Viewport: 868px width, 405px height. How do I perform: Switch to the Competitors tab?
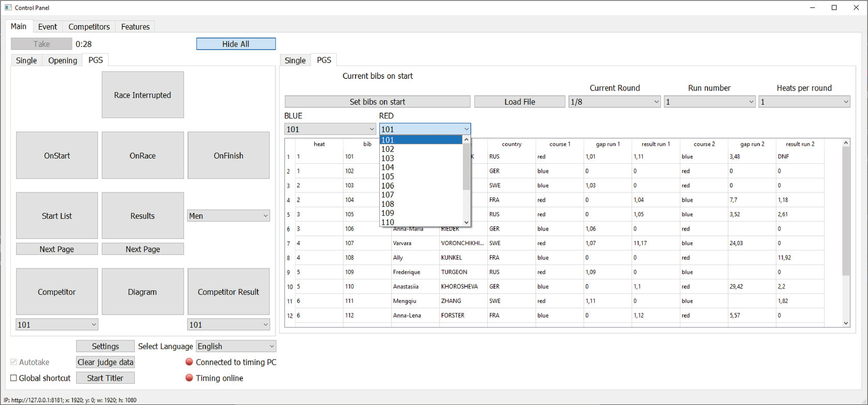point(89,27)
